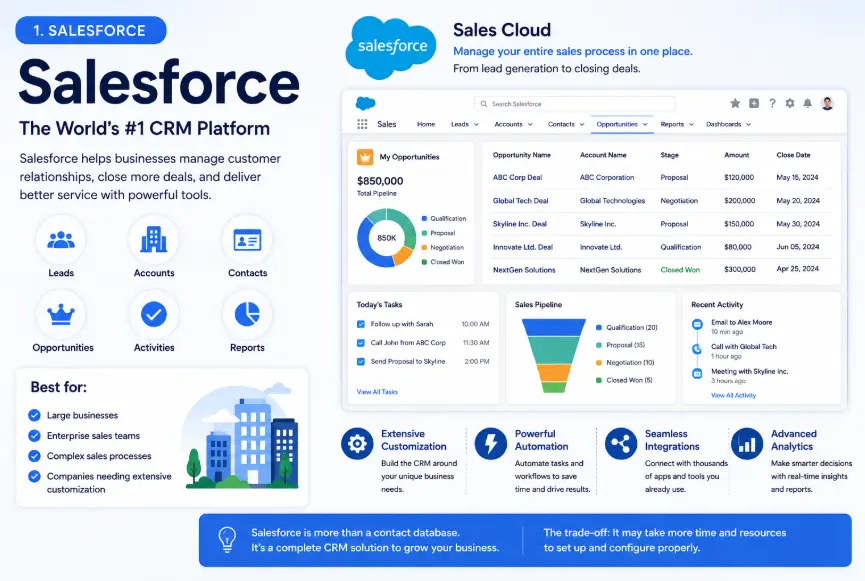Click the My Opportunities crown icon

[x=365, y=157]
